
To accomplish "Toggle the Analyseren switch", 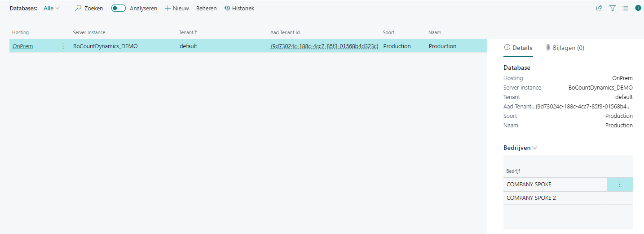I will tap(119, 8).
